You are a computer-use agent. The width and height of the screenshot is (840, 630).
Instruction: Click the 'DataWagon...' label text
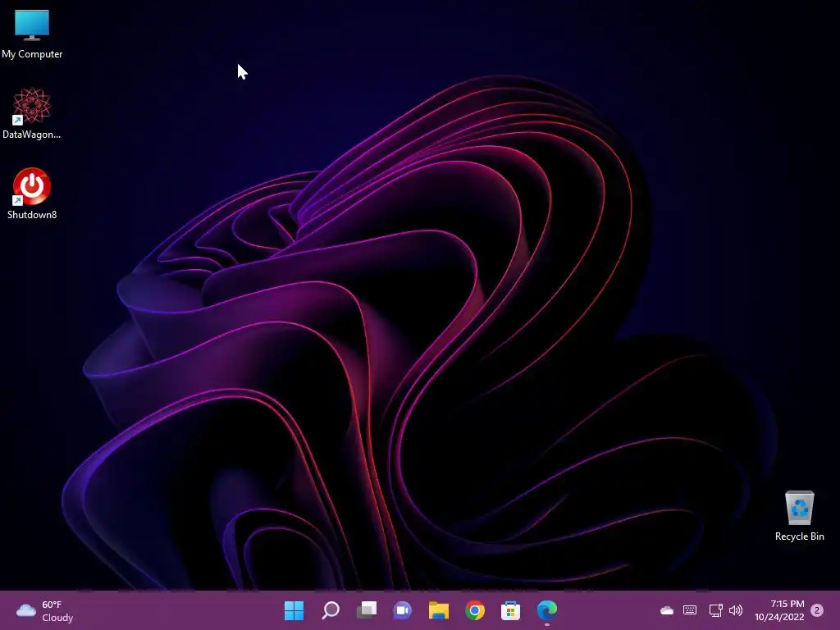pos(32,135)
